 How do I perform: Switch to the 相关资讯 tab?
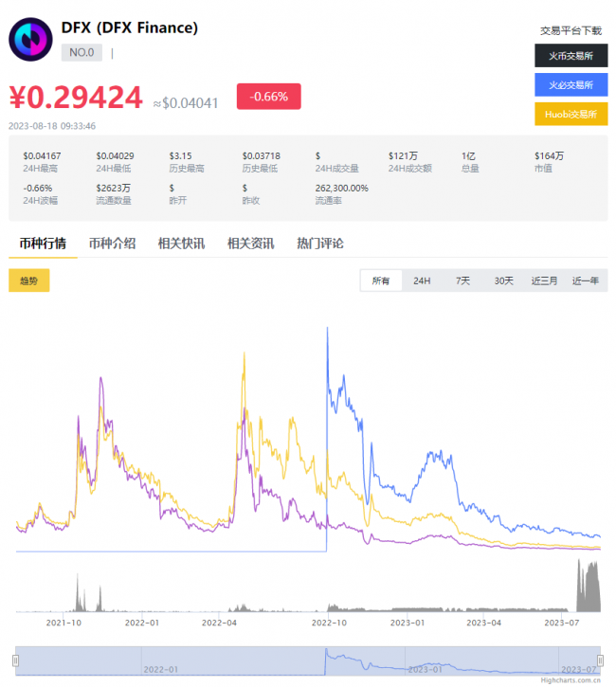[250, 244]
